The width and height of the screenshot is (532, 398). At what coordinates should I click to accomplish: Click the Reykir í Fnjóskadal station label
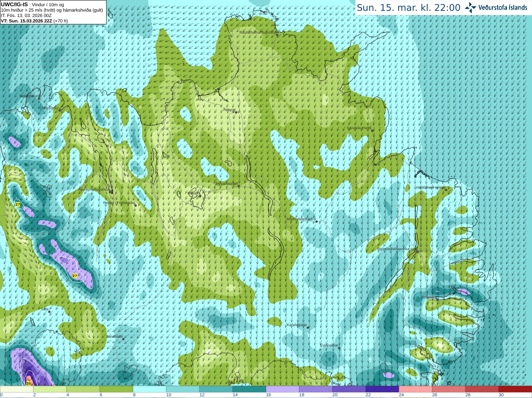click(x=119, y=203)
